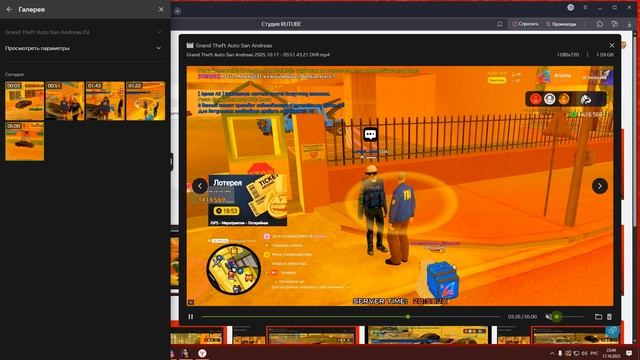
Task: Show hidden tray icons in the taskbar
Action: pyautogui.click(x=552, y=353)
